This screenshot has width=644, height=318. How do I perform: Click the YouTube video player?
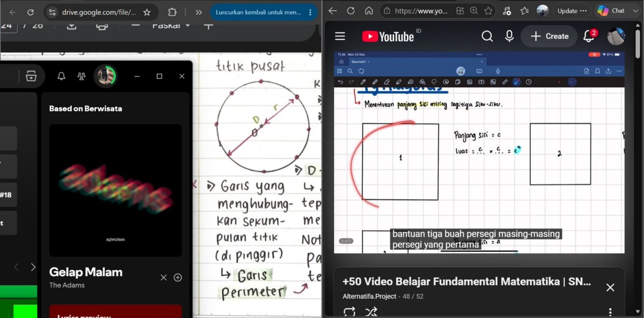pos(479,152)
